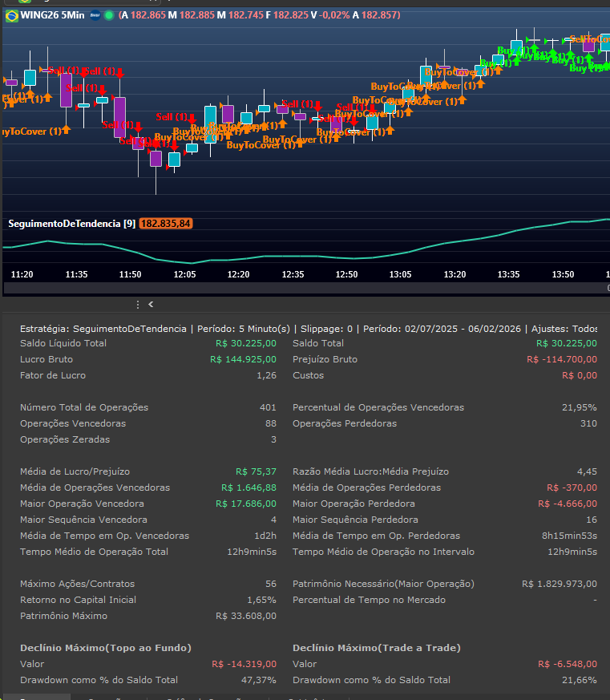Select the Declínio Máximo(Topo ao Fundo) heading
The image size is (610, 700).
(x=106, y=648)
